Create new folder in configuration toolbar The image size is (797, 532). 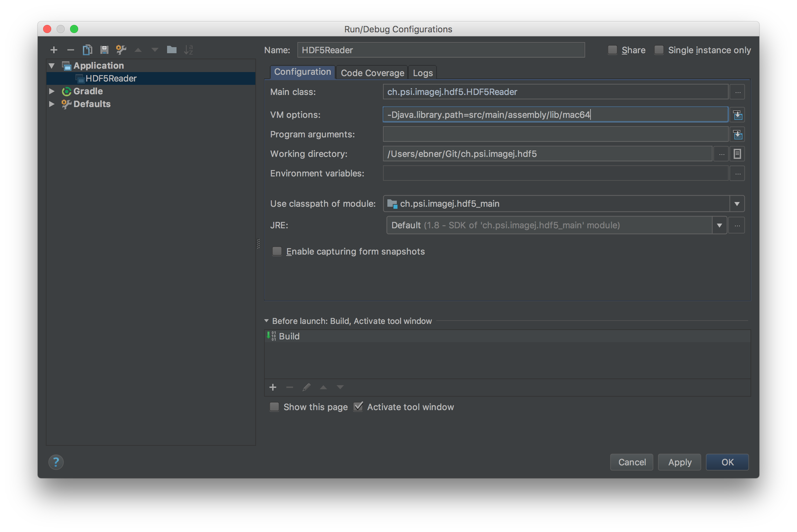171,50
